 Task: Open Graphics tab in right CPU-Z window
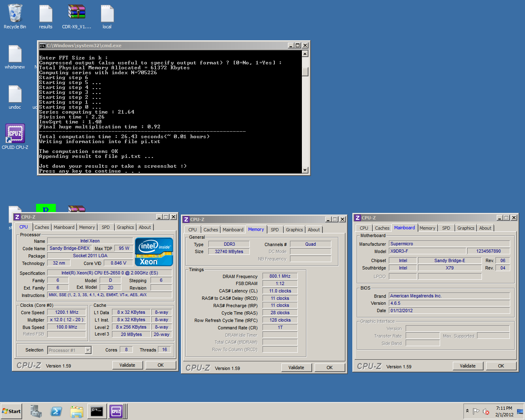click(466, 228)
